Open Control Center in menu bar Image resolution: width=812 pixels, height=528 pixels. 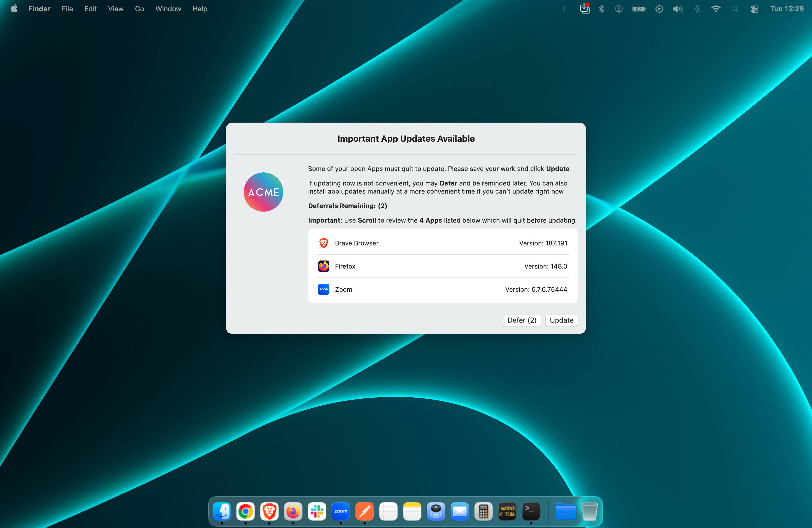click(x=754, y=9)
